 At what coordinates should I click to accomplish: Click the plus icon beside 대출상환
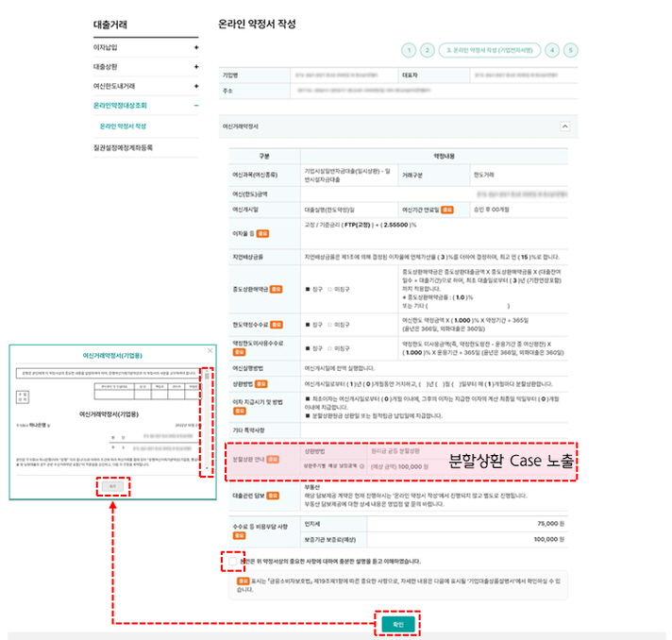[x=196, y=67]
